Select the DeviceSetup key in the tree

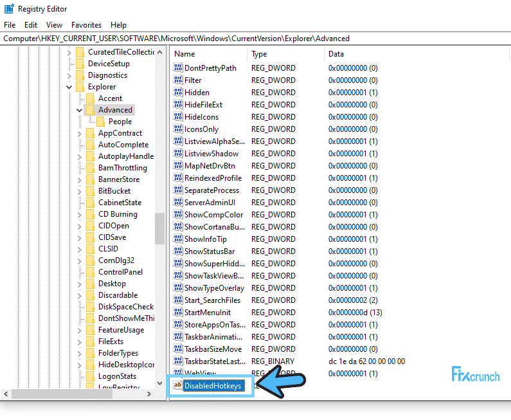click(x=109, y=64)
